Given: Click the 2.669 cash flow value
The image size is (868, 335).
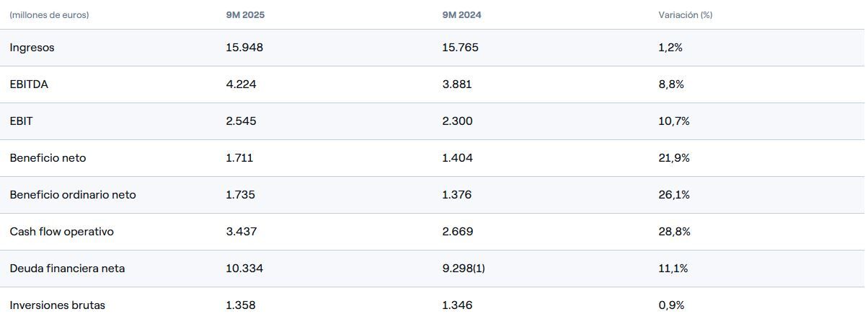Looking at the screenshot, I should point(458,232).
